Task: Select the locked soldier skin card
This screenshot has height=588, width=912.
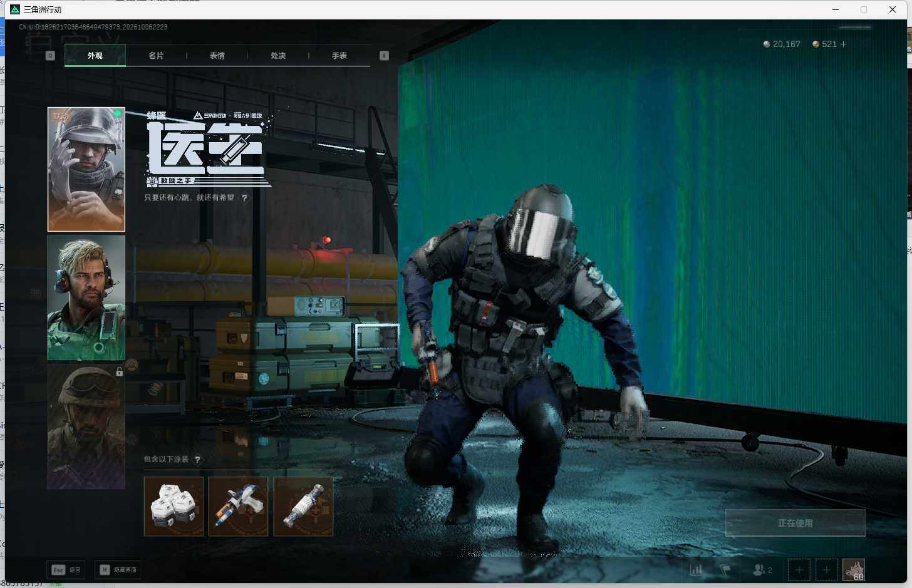Action: pos(86,426)
